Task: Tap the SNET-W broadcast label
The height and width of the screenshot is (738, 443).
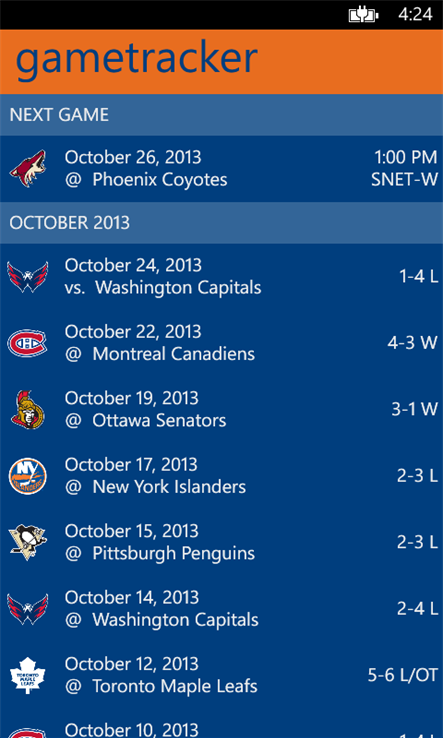Action: coord(404,179)
